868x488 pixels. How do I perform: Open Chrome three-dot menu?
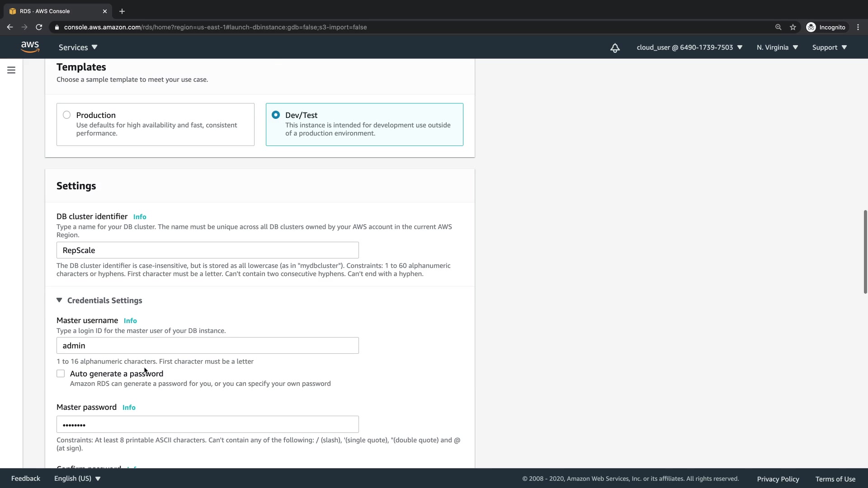[x=858, y=27]
